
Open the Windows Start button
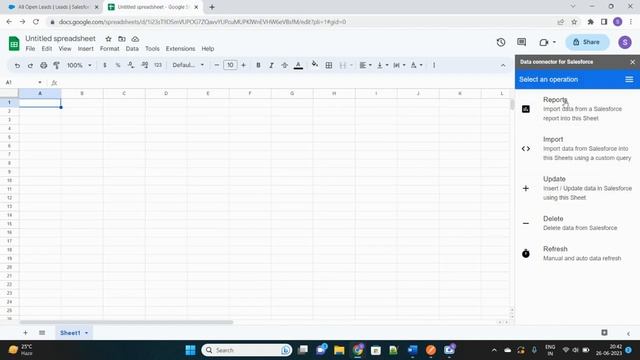click(190, 350)
